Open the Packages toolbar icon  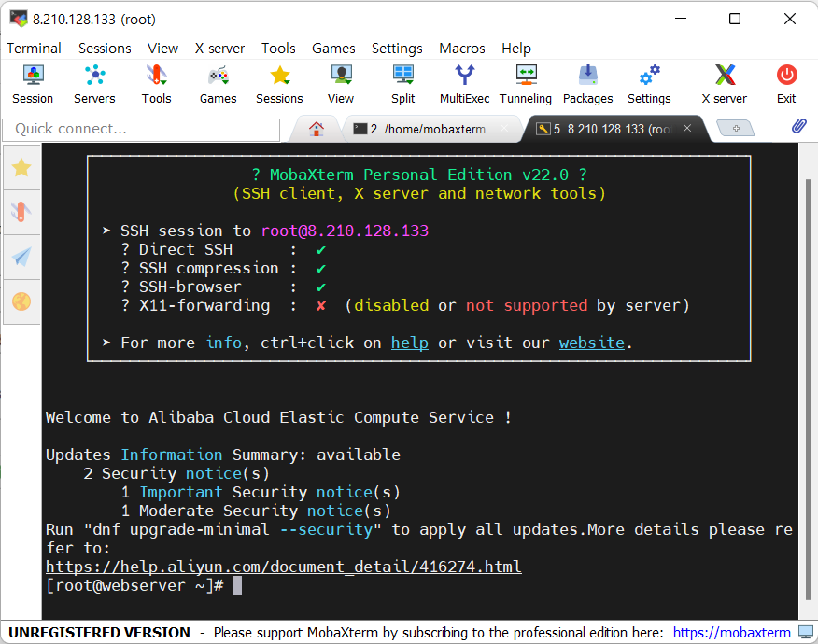pos(588,84)
